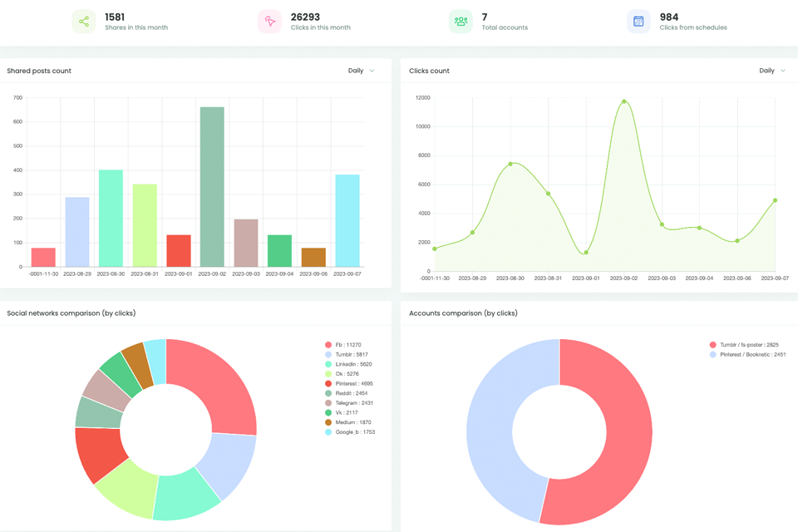Toggle the Fb legend entry in networks chart

point(343,345)
